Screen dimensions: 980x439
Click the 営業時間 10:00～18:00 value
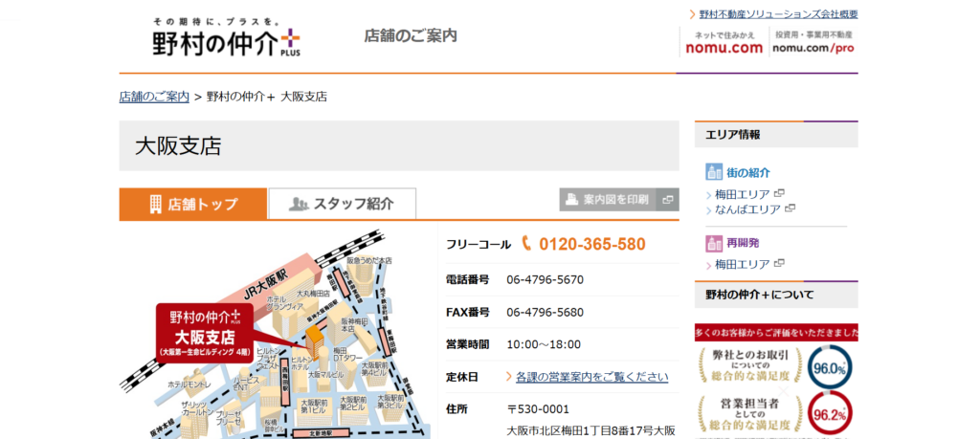coord(544,344)
